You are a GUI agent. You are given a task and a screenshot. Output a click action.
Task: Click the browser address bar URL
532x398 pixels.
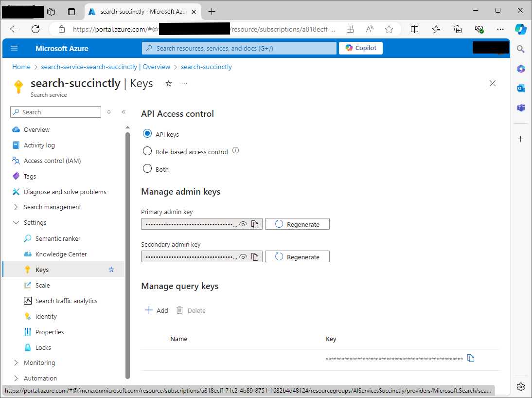click(x=204, y=29)
